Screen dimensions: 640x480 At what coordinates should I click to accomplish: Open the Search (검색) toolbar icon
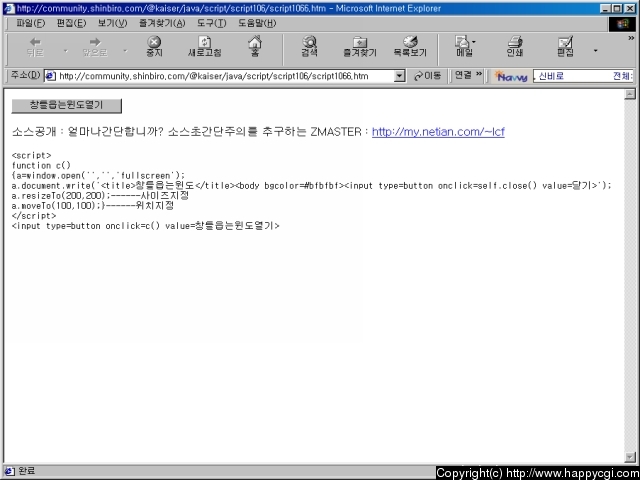point(309,47)
